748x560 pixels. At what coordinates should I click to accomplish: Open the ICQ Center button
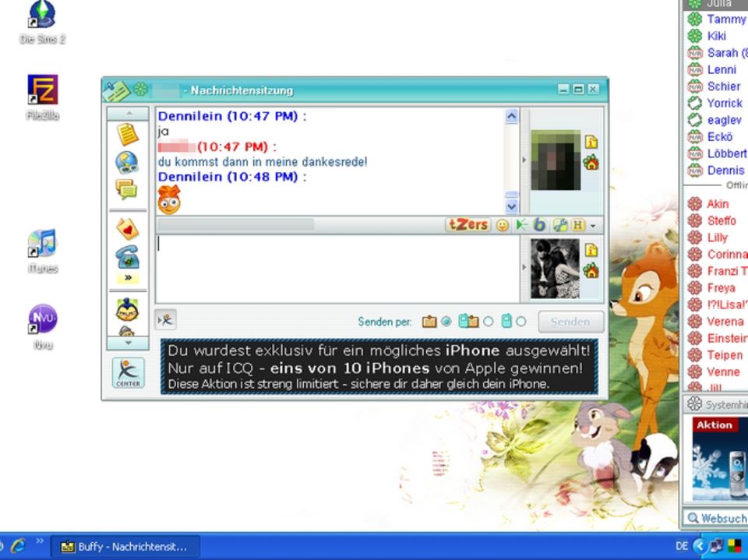click(128, 372)
